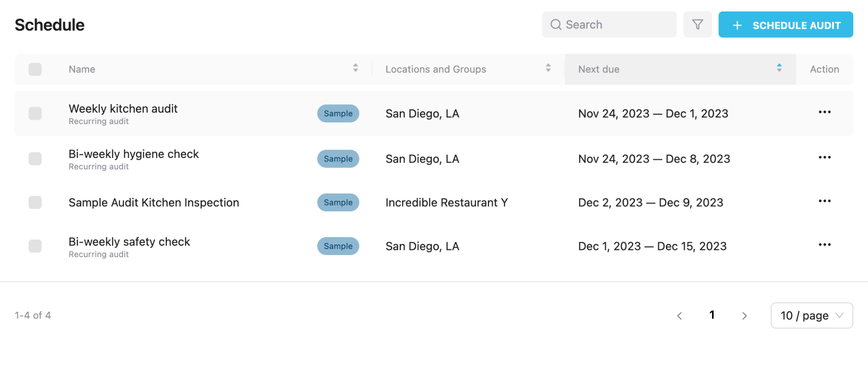This screenshot has width=868, height=369.
Task: Go to the next page chevron
Action: pos(744,316)
